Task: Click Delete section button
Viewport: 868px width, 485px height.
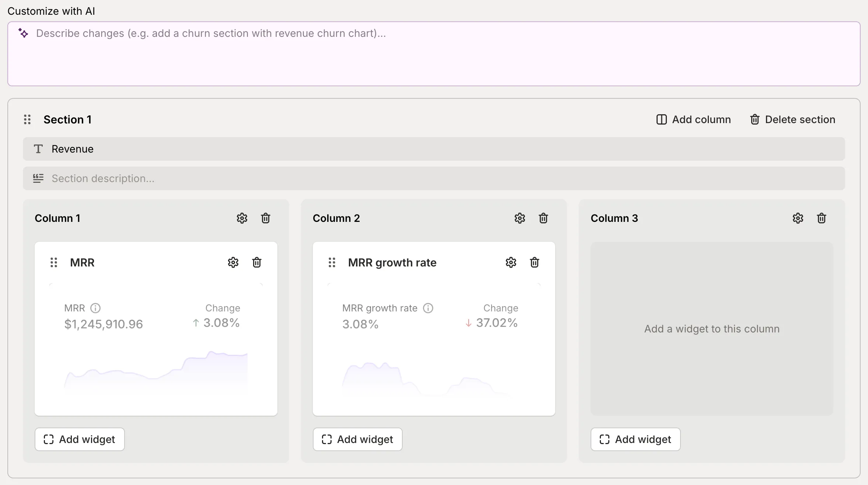Action: [792, 119]
